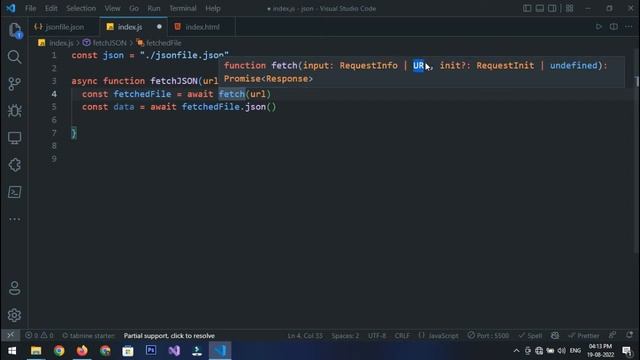Open the Windows notification center
640x360 pixels.
(627, 351)
